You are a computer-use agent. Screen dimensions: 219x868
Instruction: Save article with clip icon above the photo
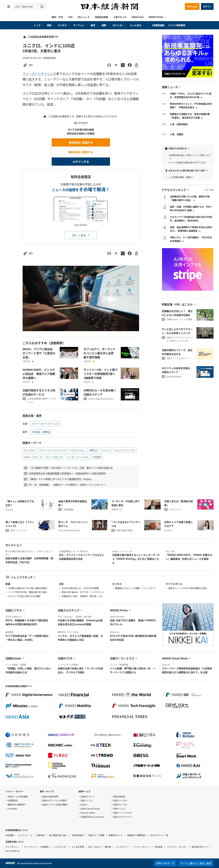click(28, 253)
